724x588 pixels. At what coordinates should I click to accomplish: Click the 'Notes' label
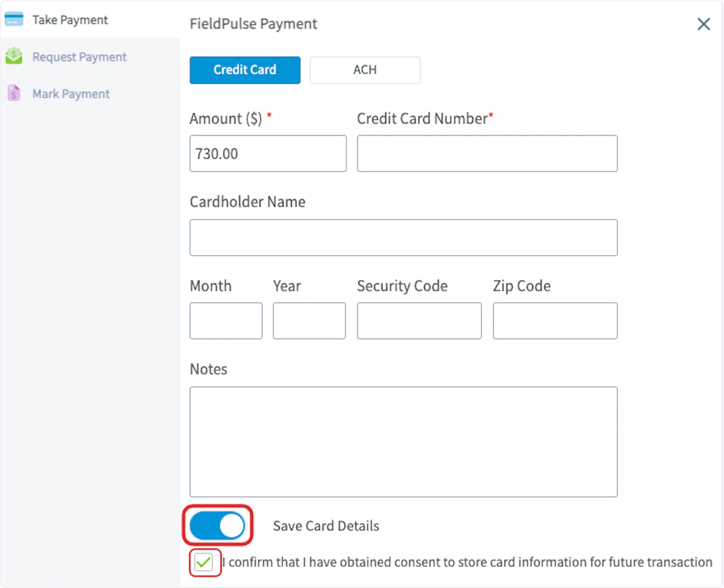pyautogui.click(x=209, y=369)
